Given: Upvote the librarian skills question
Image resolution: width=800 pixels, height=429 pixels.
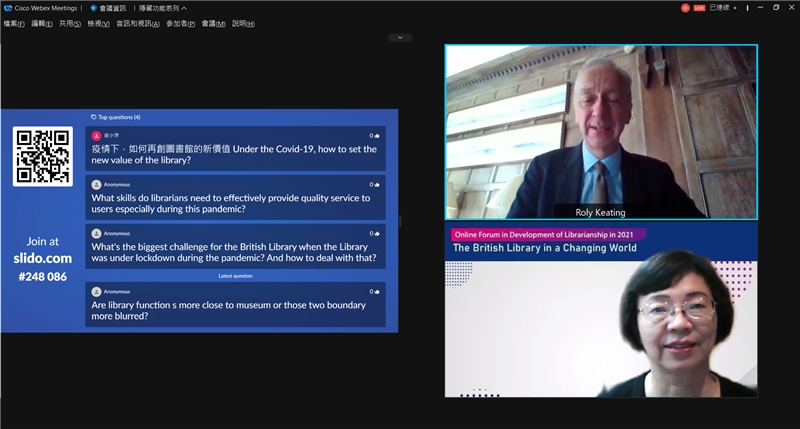Looking at the screenshot, I should [x=375, y=185].
